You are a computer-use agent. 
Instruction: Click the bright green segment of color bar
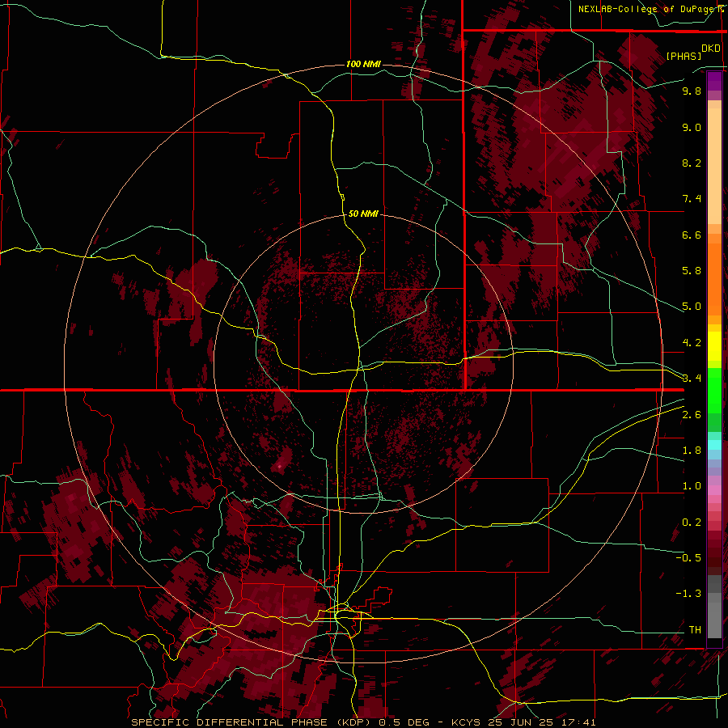point(714,390)
